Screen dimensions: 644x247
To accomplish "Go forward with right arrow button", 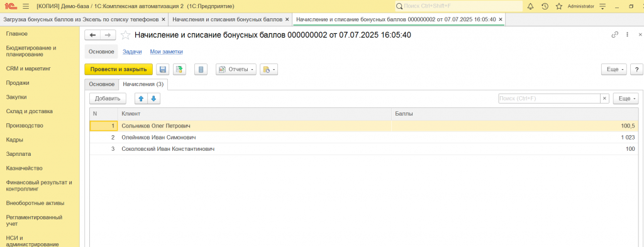I will click(108, 35).
